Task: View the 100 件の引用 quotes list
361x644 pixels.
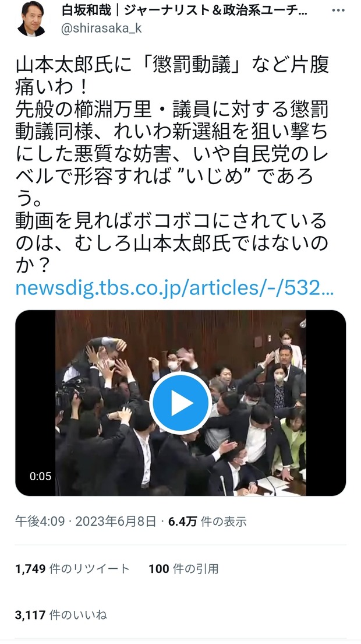Action: click(183, 568)
